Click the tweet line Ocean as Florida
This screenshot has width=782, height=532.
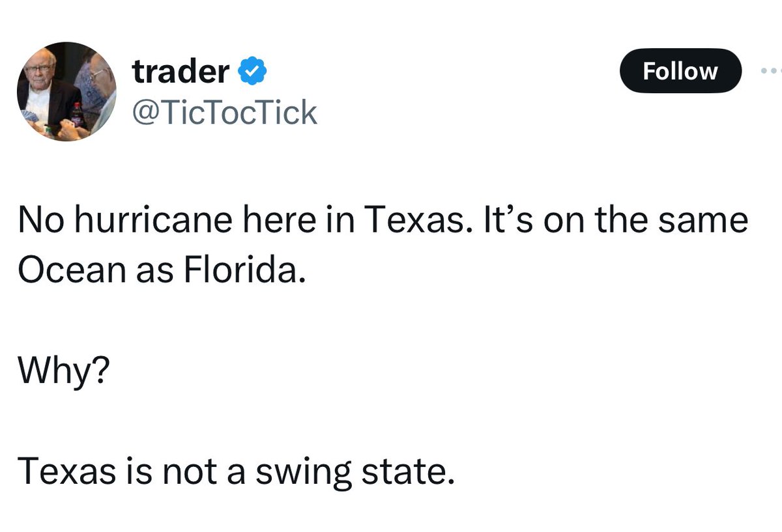(162, 270)
